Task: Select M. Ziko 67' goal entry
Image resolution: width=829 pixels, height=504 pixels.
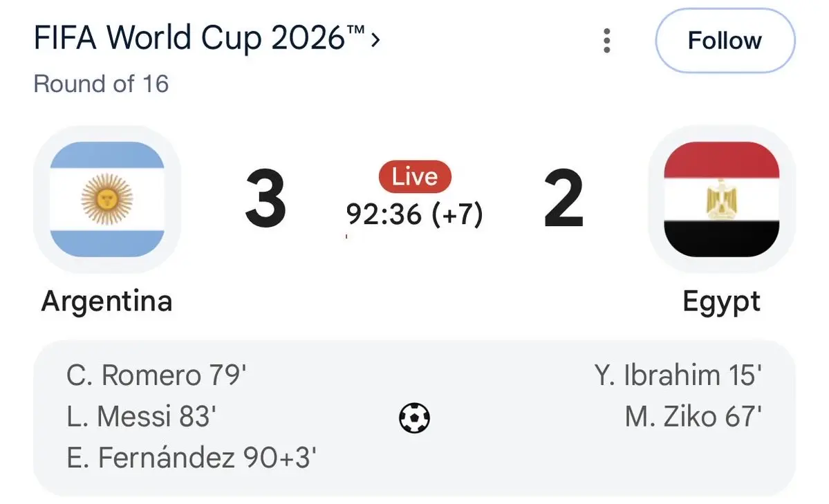Action: point(693,416)
